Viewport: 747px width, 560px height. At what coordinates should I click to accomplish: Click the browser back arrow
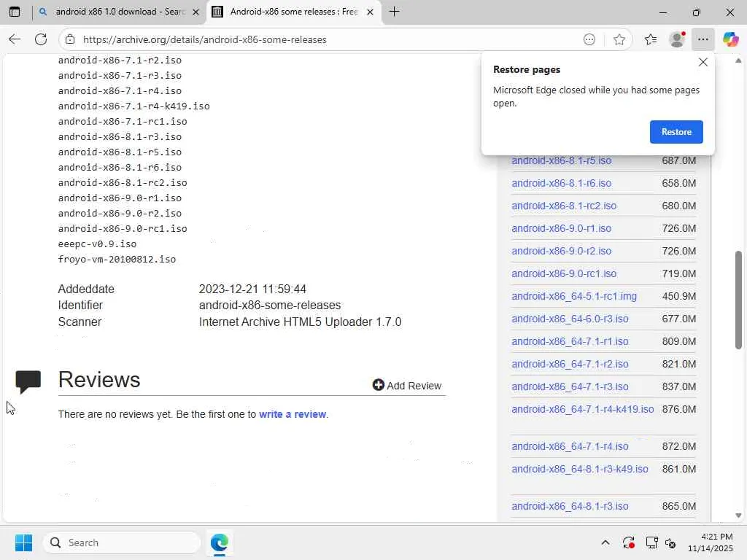(x=15, y=39)
